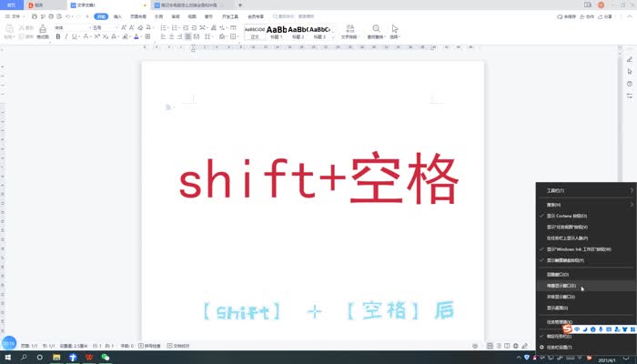This screenshot has width=637, height=364.
Task: Click the help question mark in right sidebar
Action: 630,84
